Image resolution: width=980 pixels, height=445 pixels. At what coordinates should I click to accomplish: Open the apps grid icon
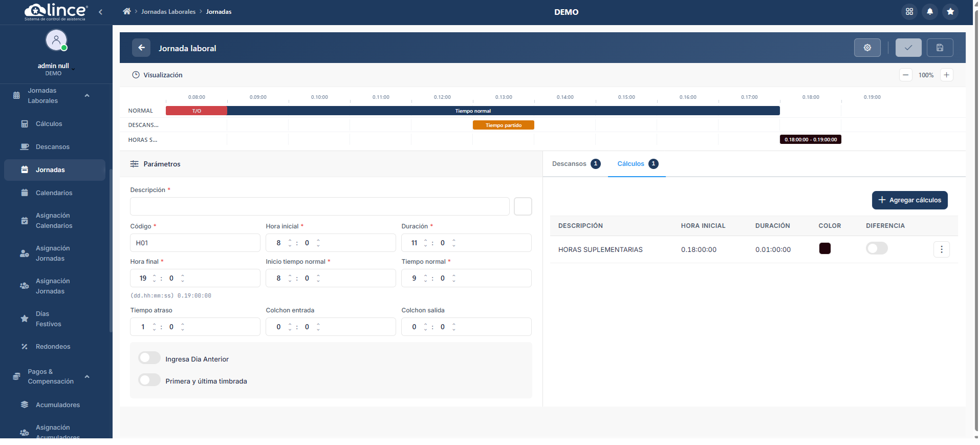coord(909,11)
